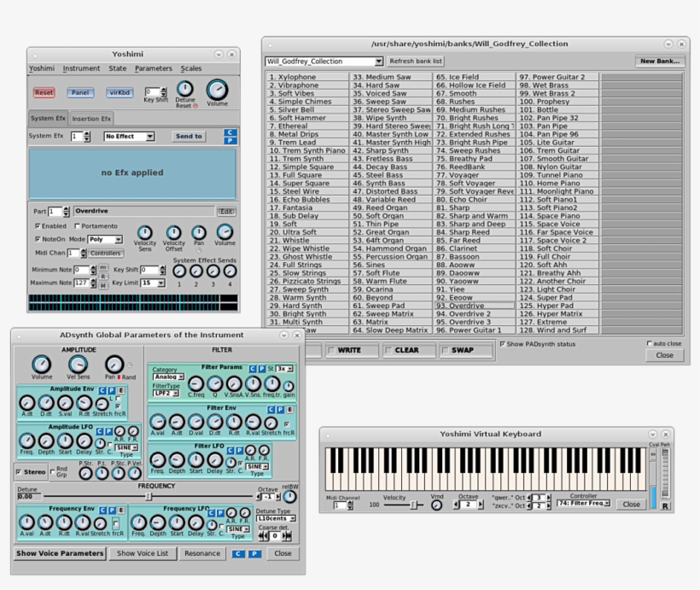Click the filter Q knob
The height and width of the screenshot is (590, 700).
pyautogui.click(x=215, y=383)
